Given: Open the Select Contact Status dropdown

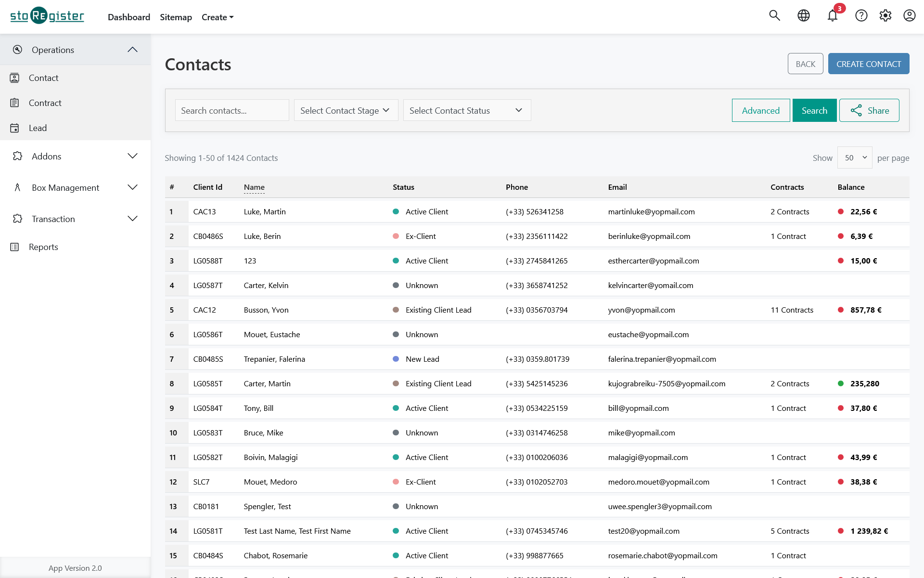Looking at the screenshot, I should (466, 110).
